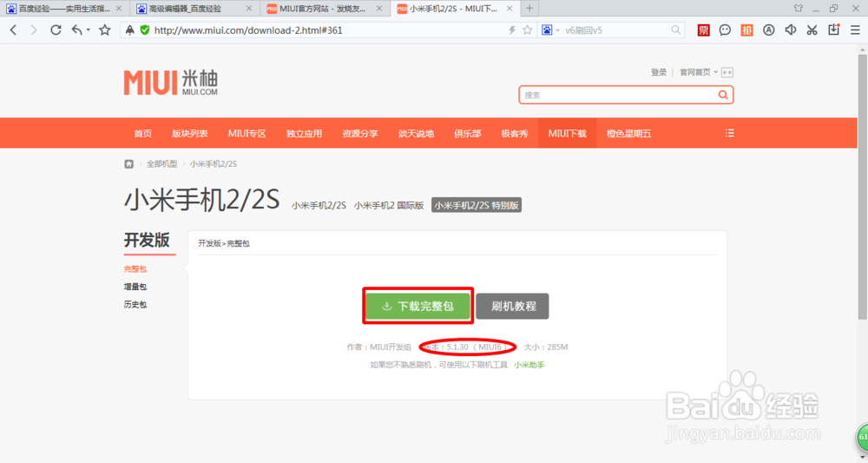Open MIUI下载 in the nav bar
Screen dimensions: 868x463
pos(568,134)
